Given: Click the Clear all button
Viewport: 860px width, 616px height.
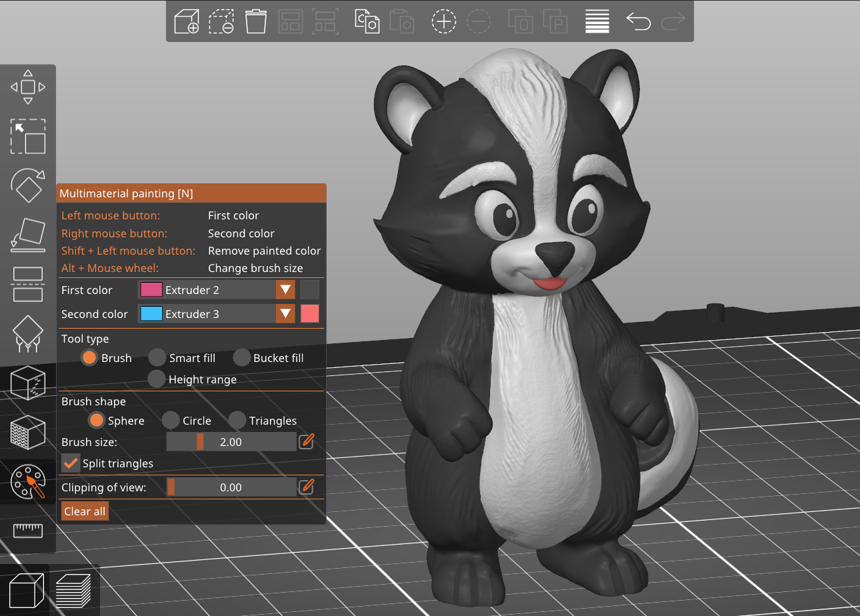Looking at the screenshot, I should (x=85, y=511).
